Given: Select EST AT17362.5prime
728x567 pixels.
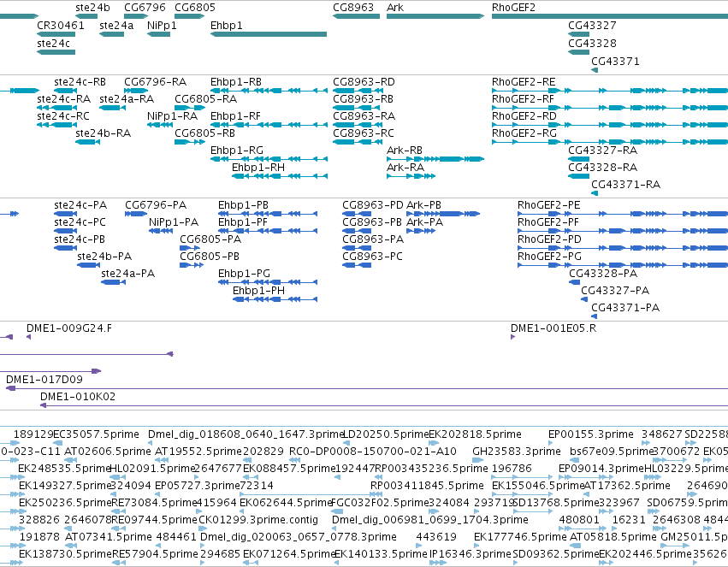Looking at the screenshot, I should [x=627, y=486].
